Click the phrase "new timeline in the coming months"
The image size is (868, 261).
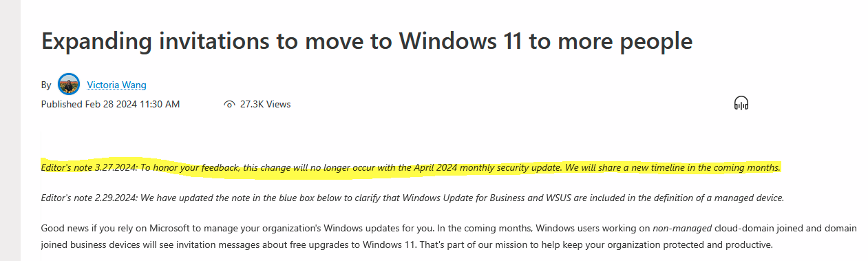pyautogui.click(x=703, y=167)
